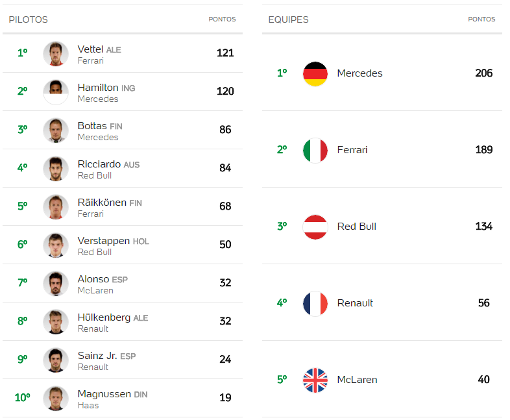Click Bottas's driver photo
Image resolution: width=510 pixels, height=420 pixels.
click(56, 130)
